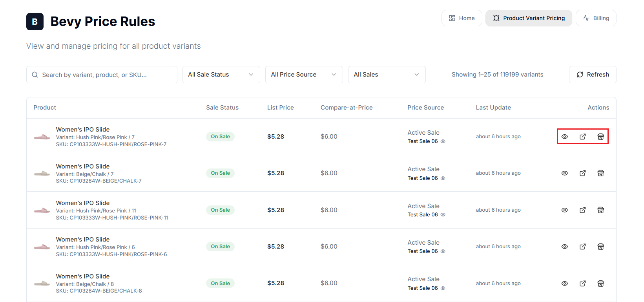This screenshot has width=644, height=302.
Task: Open external link for Hush Pink/Rose Pink / 7
Action: point(583,137)
